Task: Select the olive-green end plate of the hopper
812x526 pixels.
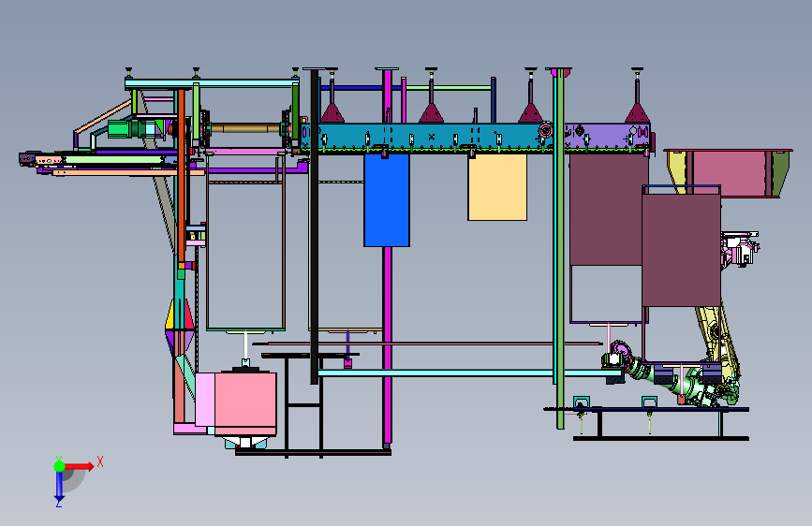Action: 779,173
